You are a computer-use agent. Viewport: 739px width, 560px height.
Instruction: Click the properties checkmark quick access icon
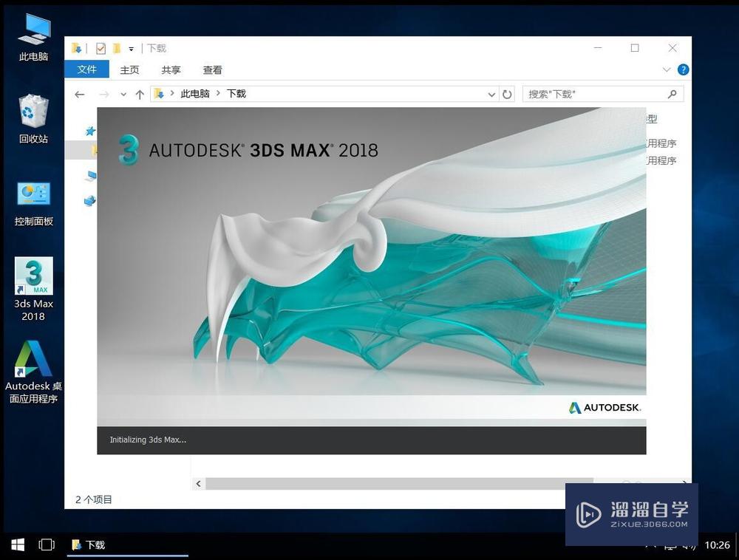click(x=101, y=48)
